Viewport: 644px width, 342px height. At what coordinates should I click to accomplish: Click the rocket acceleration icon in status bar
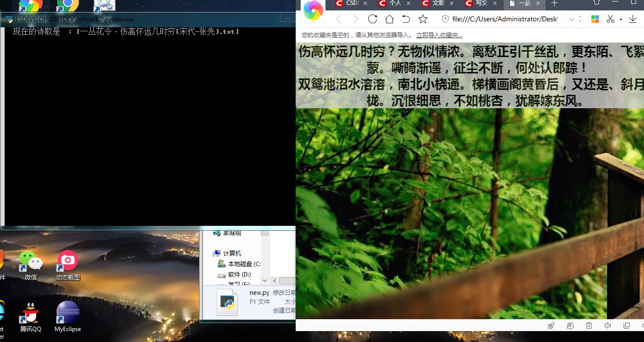point(551,326)
